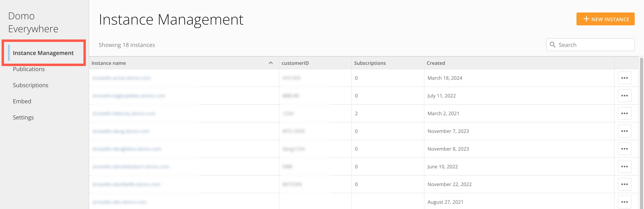Viewport: 644px width, 209px height.
Task: Open options menu for March 18, 2024 instance
Action: pyautogui.click(x=624, y=78)
